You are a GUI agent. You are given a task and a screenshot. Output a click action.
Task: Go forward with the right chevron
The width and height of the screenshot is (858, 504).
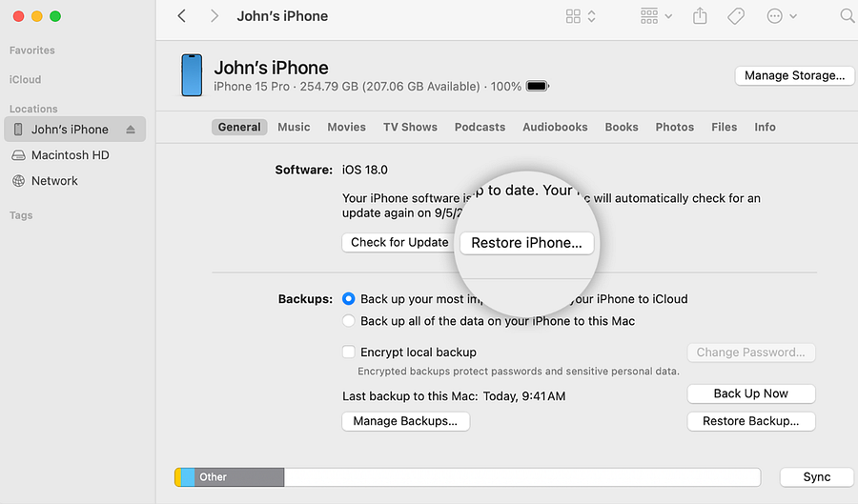[214, 16]
